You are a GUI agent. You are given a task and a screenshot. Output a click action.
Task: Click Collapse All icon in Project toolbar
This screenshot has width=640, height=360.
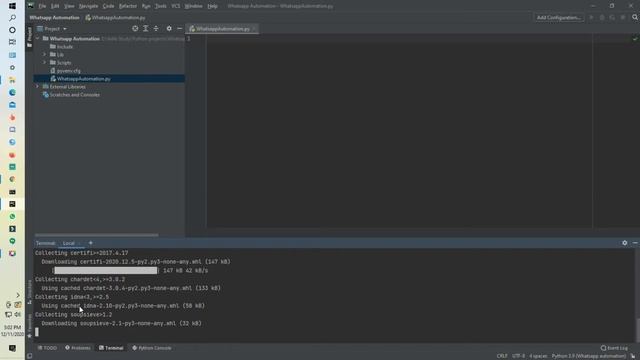156,29
